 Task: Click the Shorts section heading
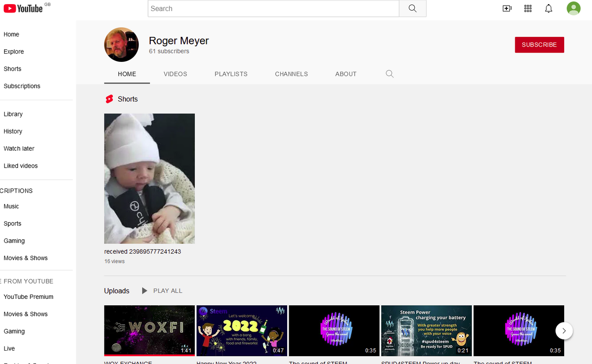[128, 99]
